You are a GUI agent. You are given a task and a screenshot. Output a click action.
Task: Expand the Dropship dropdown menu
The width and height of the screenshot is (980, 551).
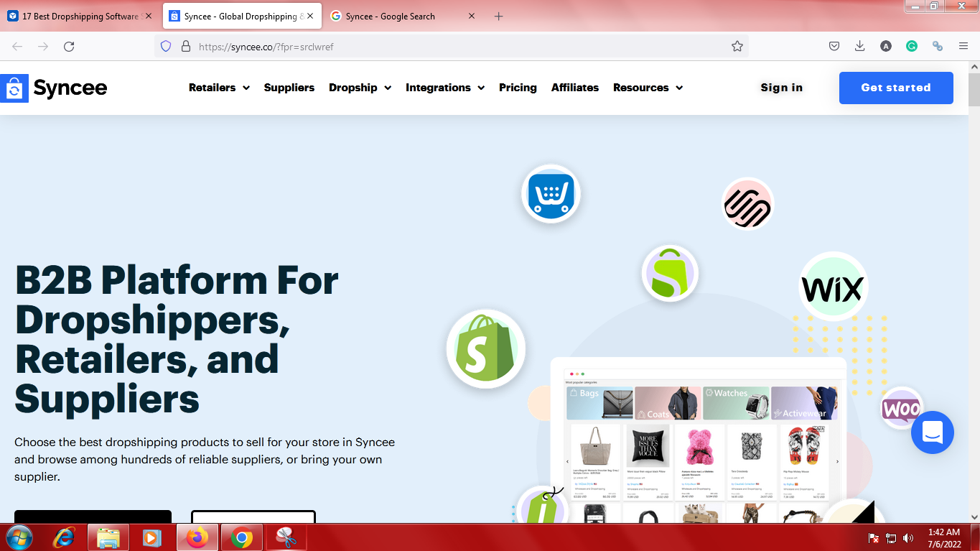click(360, 88)
